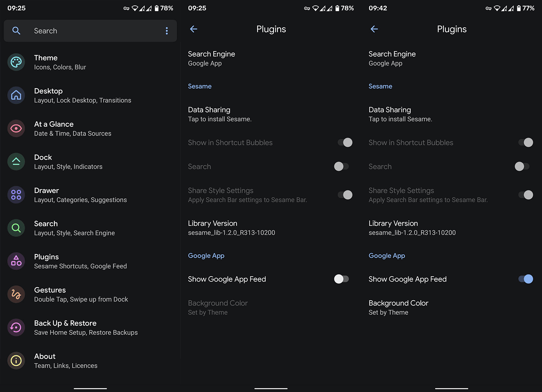Open At a Glance settings
Screen dimensions: 542x392
click(x=90, y=128)
